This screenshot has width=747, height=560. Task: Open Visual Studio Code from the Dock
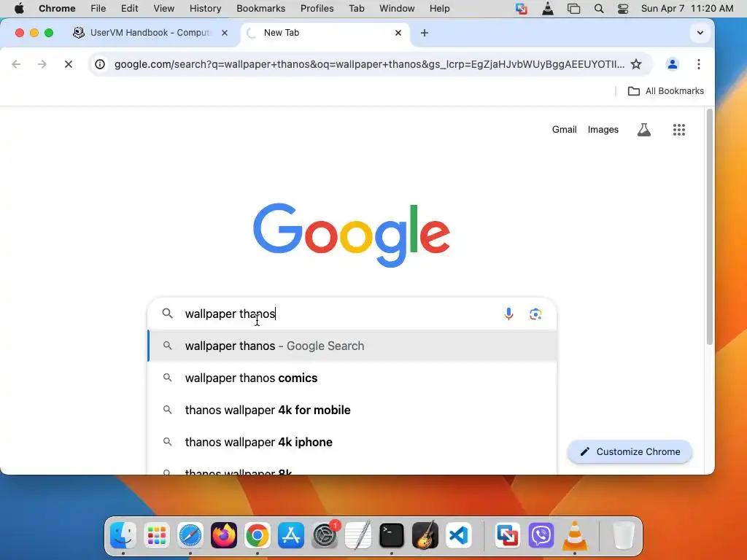pyautogui.click(x=459, y=535)
